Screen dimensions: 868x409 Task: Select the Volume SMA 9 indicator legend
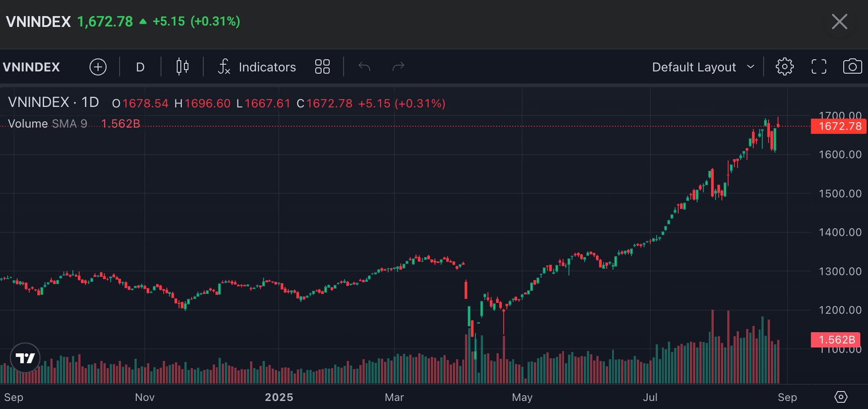coord(47,123)
